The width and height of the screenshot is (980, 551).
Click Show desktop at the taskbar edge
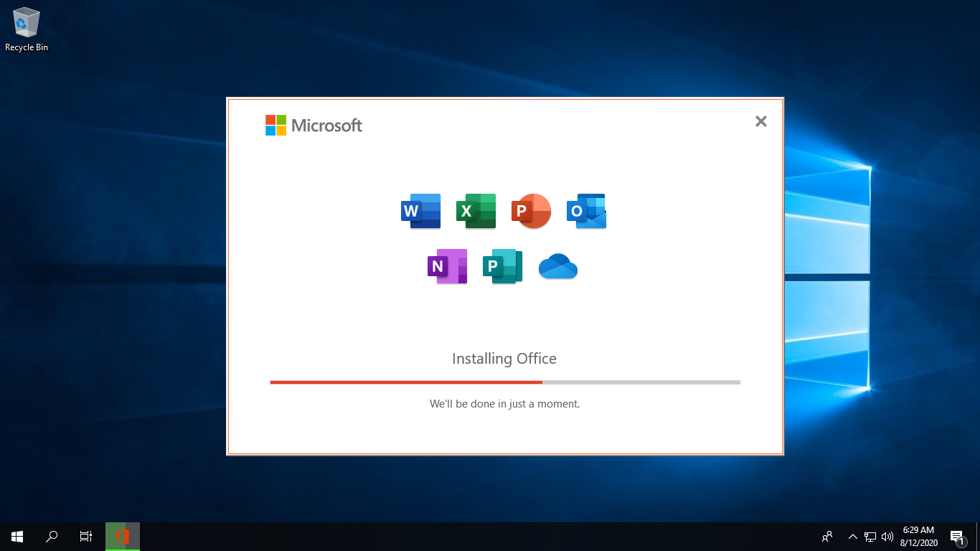978,536
